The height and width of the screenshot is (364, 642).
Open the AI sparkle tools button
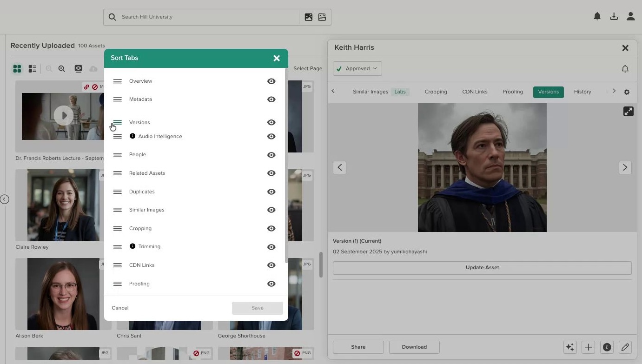(570, 347)
